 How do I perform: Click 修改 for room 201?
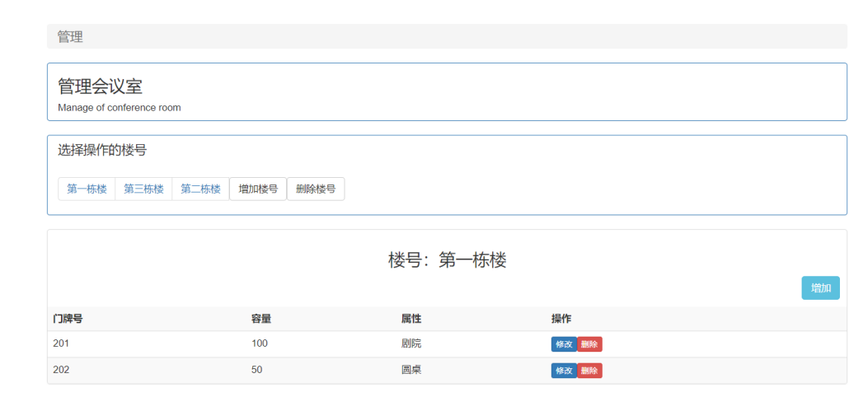564,344
